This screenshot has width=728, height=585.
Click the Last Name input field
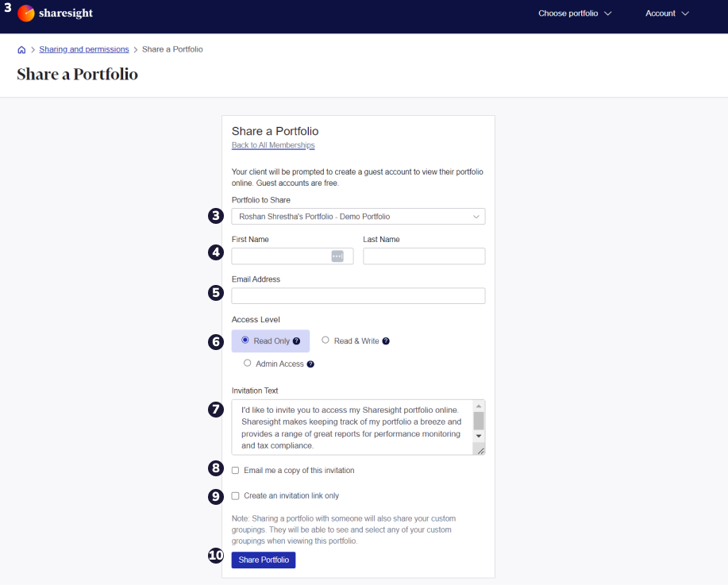423,256
